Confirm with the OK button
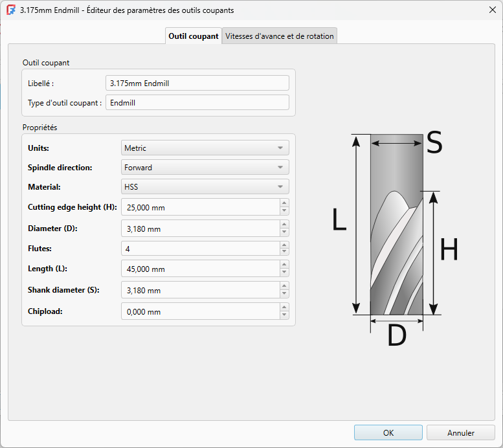The image size is (503, 448). pyautogui.click(x=388, y=432)
